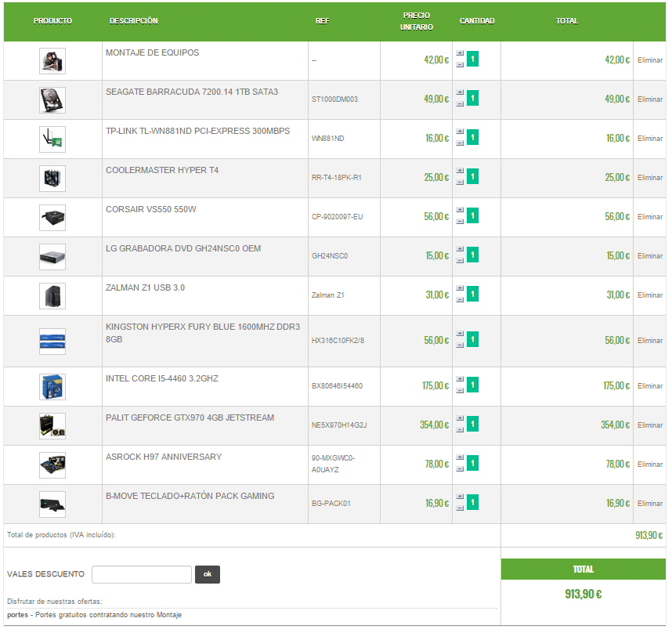Click the quantity box for Intel Core i5-4460

[472, 385]
